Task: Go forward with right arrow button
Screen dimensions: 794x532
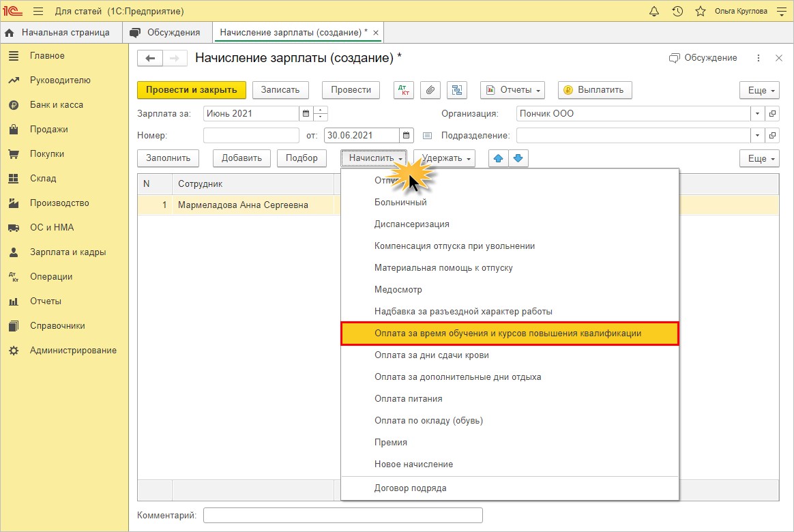Action: pyautogui.click(x=175, y=58)
